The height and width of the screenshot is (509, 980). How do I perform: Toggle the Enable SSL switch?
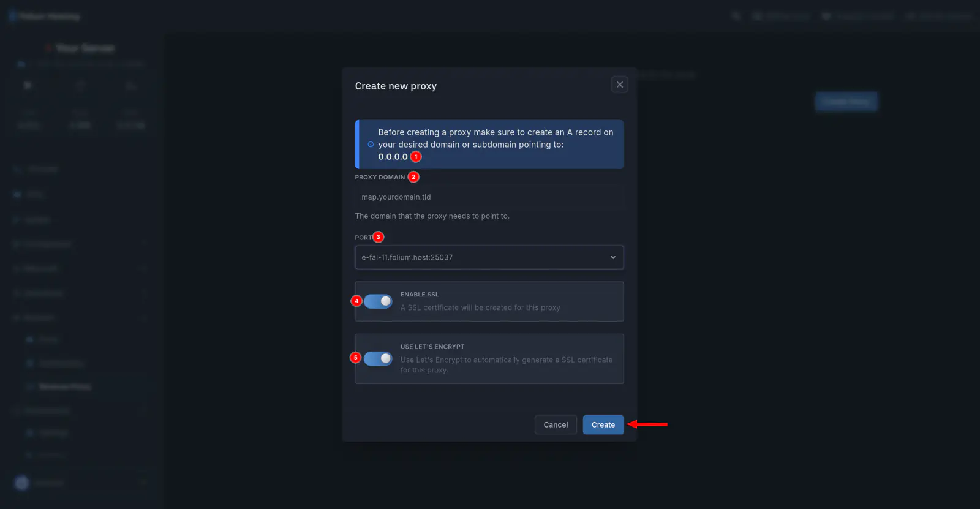(378, 301)
